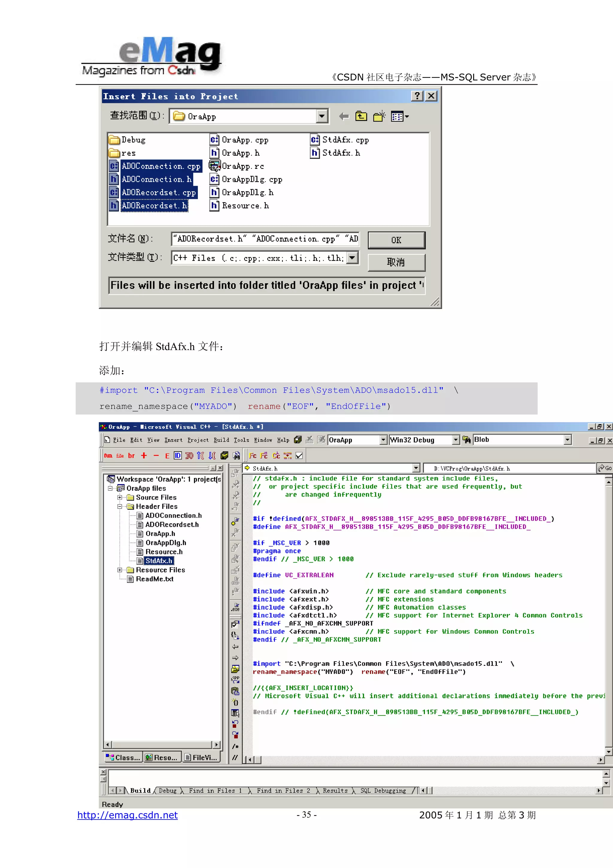The height and width of the screenshot is (868, 613).
Task: Expand the Source Files folder
Action: 120,497
